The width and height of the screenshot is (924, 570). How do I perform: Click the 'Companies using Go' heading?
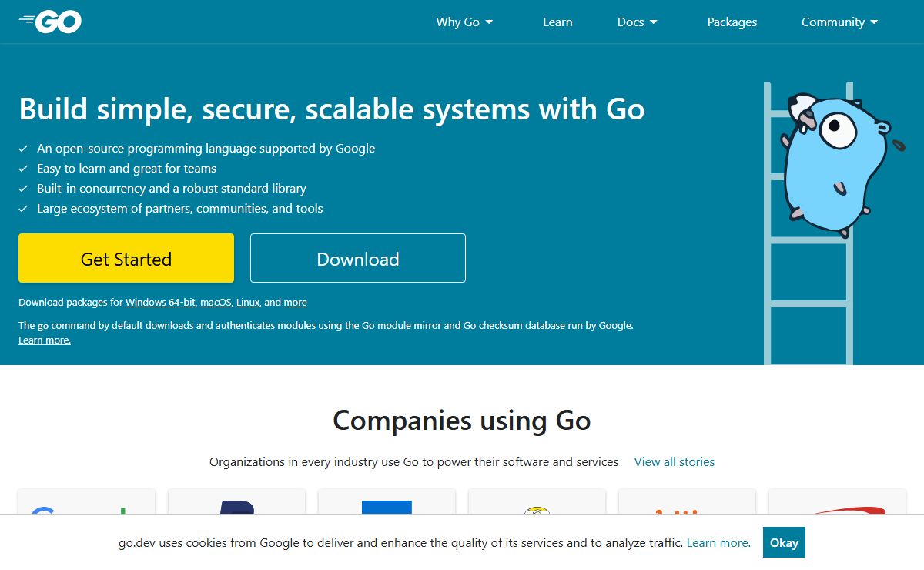click(x=462, y=421)
